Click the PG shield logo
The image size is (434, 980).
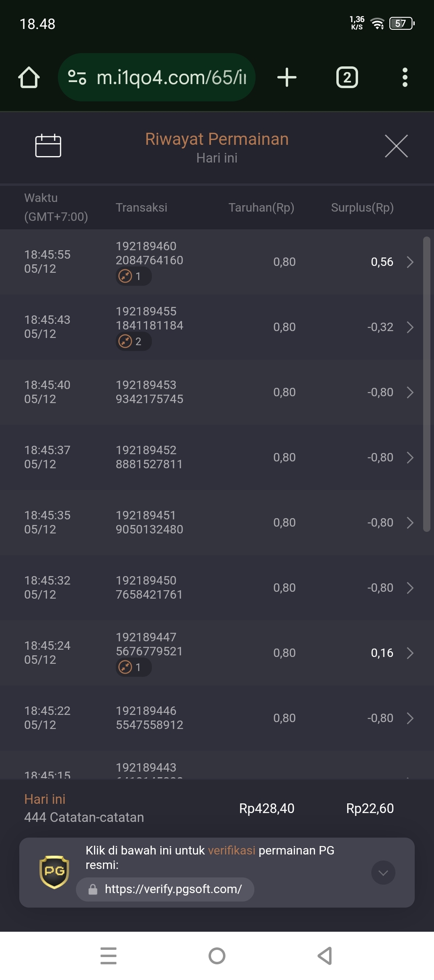(x=54, y=872)
